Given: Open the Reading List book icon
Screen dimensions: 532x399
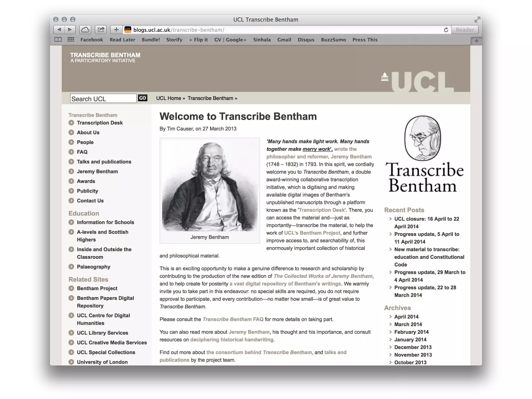Looking at the screenshot, I should click(x=58, y=40).
